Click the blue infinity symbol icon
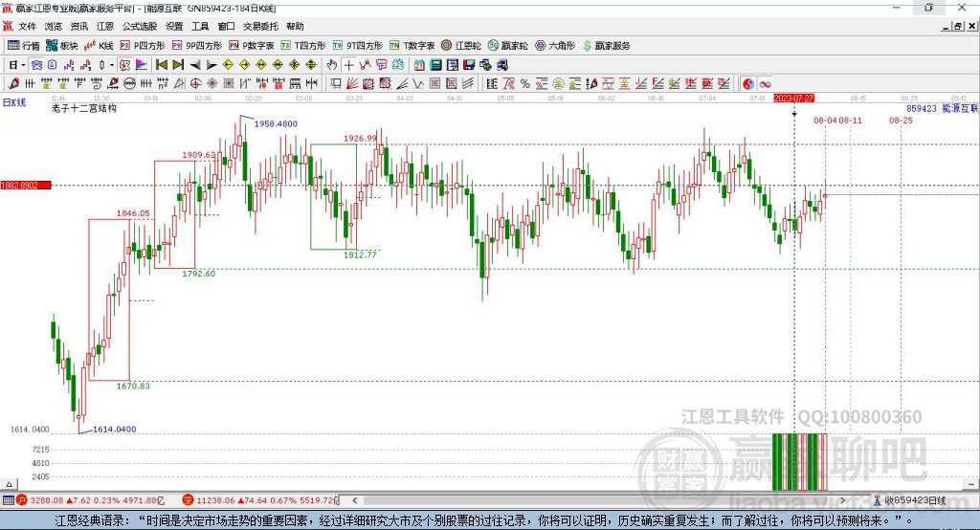This screenshot has width=980, height=530. point(765,84)
